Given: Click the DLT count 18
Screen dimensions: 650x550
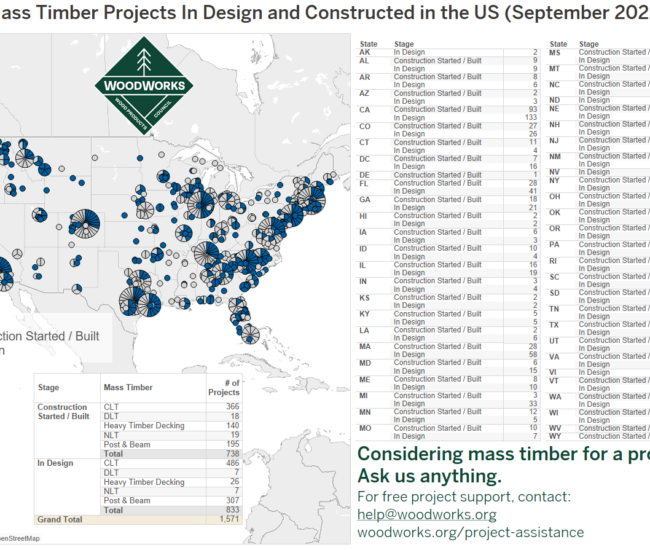Looking at the screenshot, I should (235, 416).
